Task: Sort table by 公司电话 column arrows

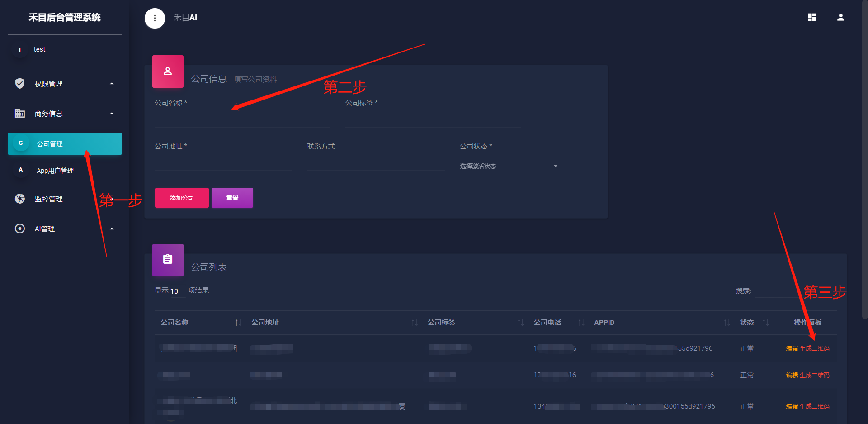Action: tap(581, 323)
